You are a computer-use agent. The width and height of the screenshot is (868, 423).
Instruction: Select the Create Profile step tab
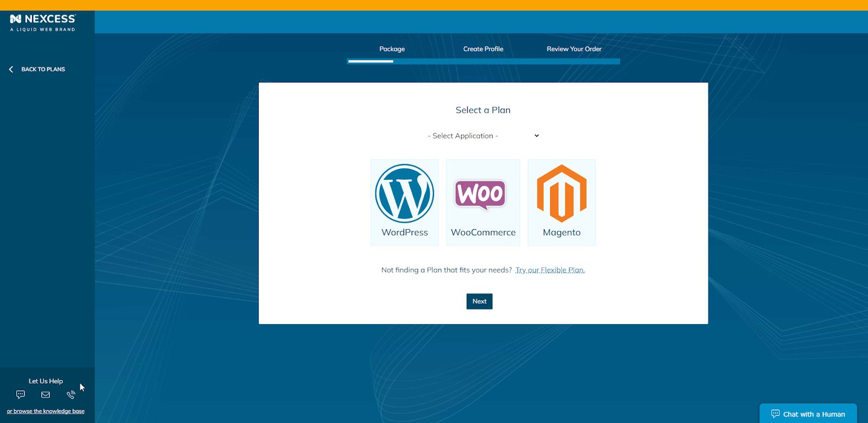[x=483, y=49]
